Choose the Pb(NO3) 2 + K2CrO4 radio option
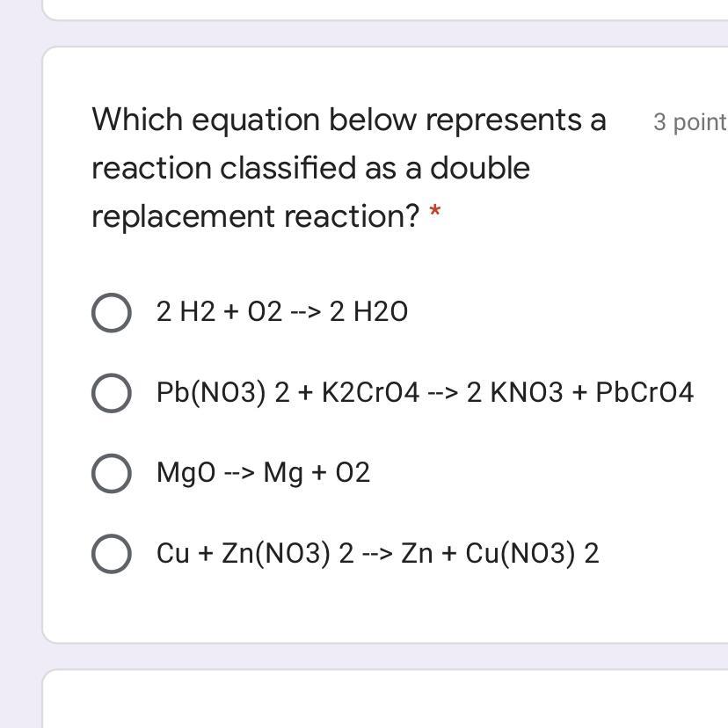Image resolution: width=728 pixels, height=728 pixels. click(112, 392)
